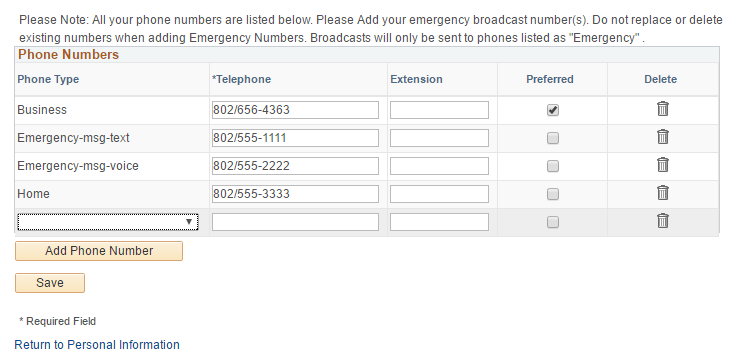753x363 pixels.
Task: Delete the Business phone number row
Action: (662, 109)
